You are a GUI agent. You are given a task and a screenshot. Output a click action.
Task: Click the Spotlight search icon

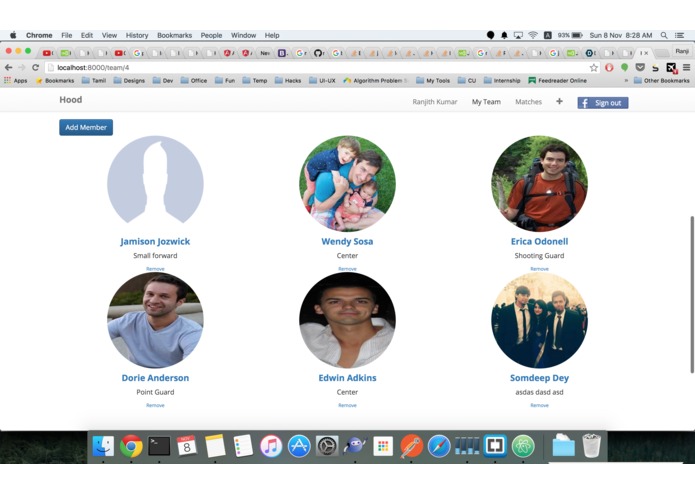pos(664,35)
